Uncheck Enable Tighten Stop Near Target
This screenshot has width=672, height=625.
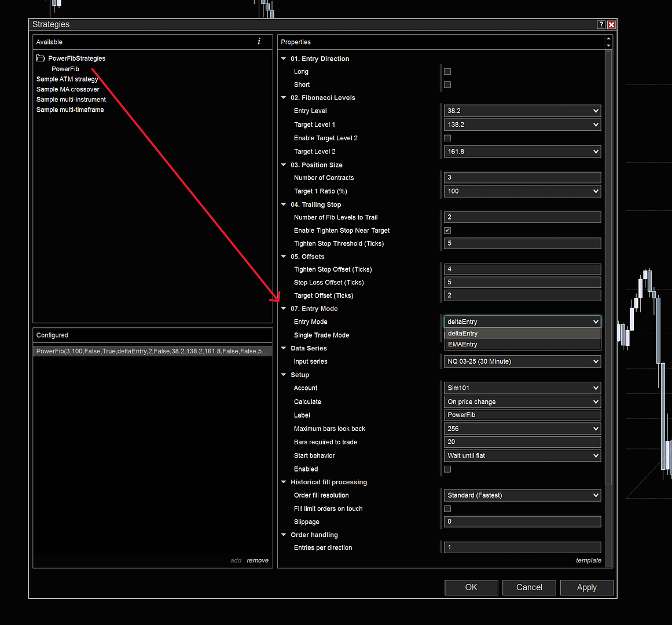[x=447, y=231]
